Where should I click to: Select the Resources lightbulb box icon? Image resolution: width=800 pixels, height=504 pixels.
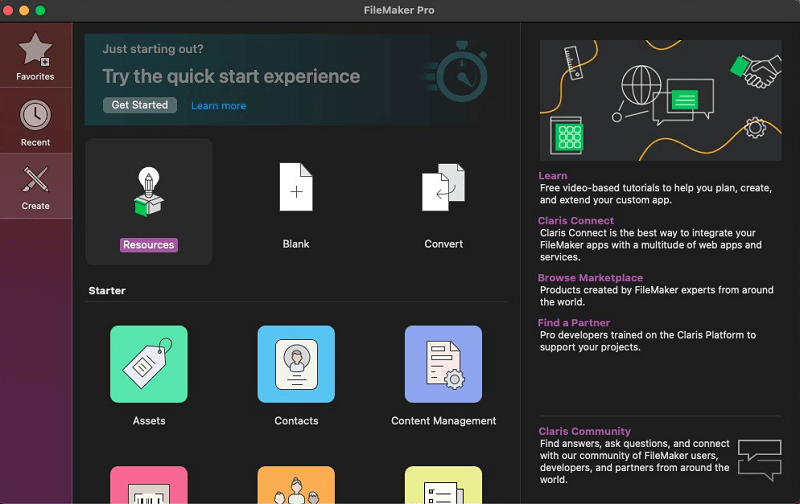[x=148, y=190]
